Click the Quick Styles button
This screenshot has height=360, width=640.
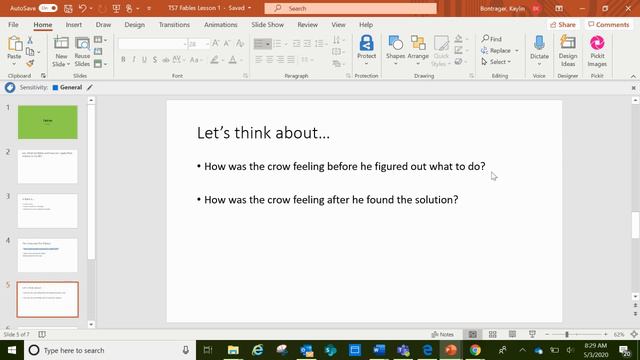coord(441,51)
